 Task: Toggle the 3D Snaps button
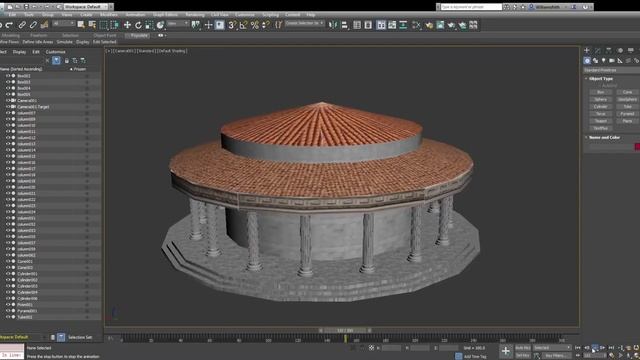pos(232,25)
